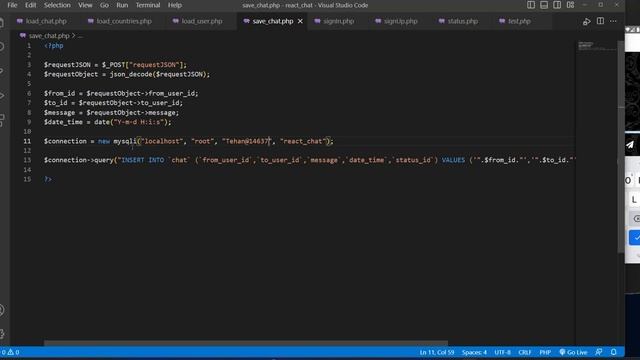Switch to the signIn.php tab

[338, 21]
